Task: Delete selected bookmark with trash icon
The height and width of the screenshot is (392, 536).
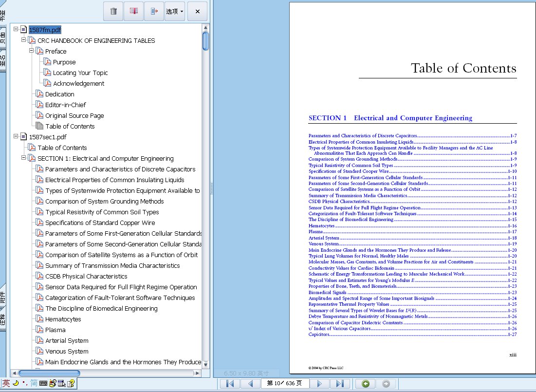Action: (x=113, y=11)
